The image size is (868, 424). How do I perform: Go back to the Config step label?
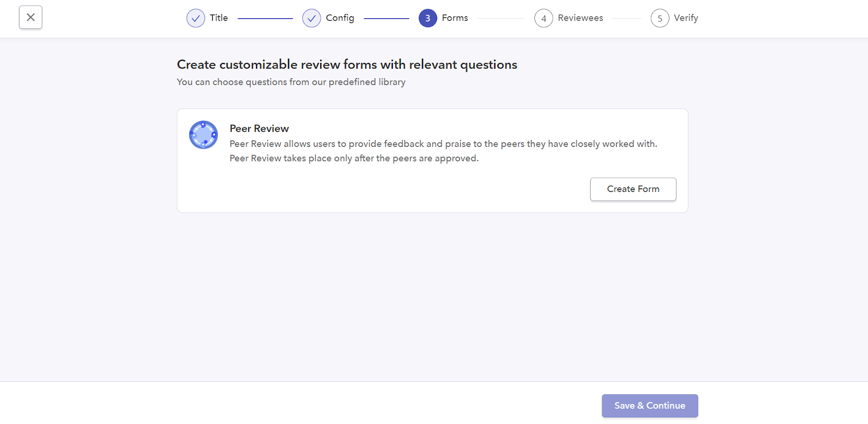click(x=340, y=18)
